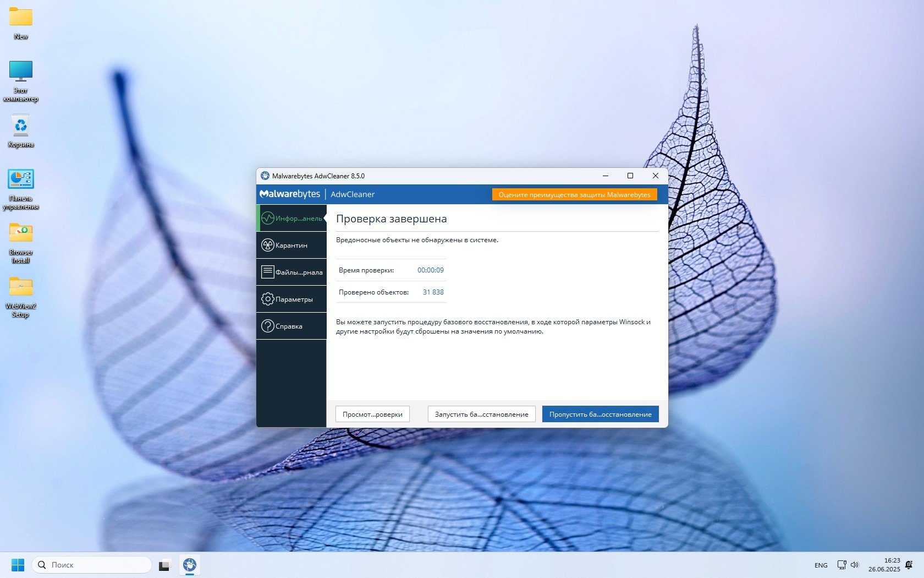Click Запустить базовое восстановление button
The height and width of the screenshot is (578, 924).
tap(481, 415)
